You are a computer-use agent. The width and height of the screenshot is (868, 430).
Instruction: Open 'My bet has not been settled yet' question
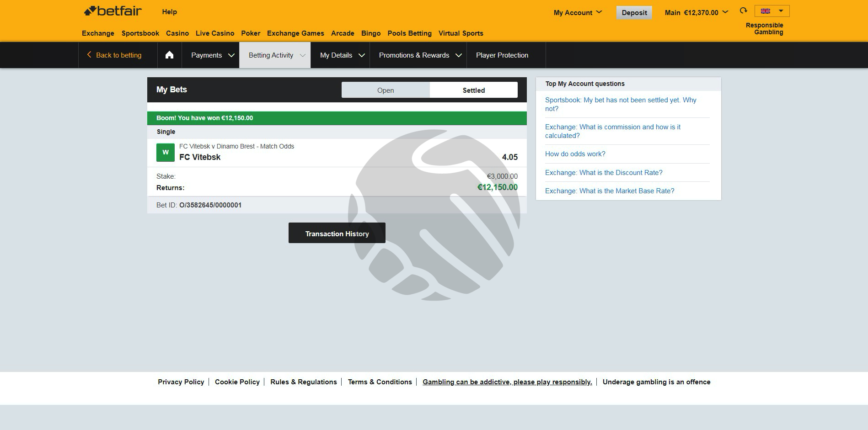click(x=621, y=104)
